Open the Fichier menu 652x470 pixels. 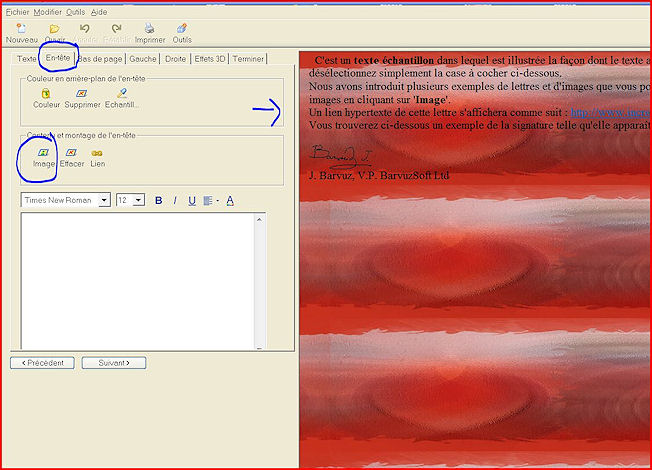coord(17,12)
